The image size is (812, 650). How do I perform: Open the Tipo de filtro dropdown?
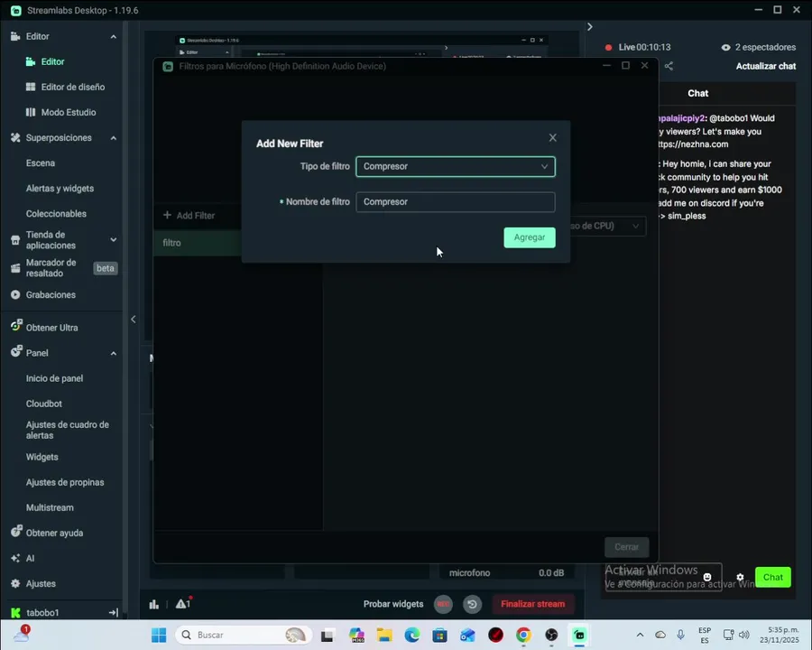pos(456,166)
